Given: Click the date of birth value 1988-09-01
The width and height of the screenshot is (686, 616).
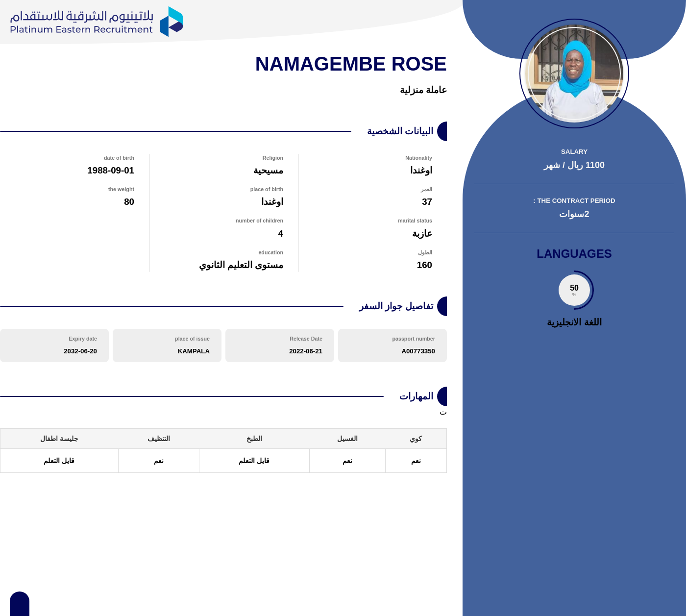Looking at the screenshot, I should 111,171.
